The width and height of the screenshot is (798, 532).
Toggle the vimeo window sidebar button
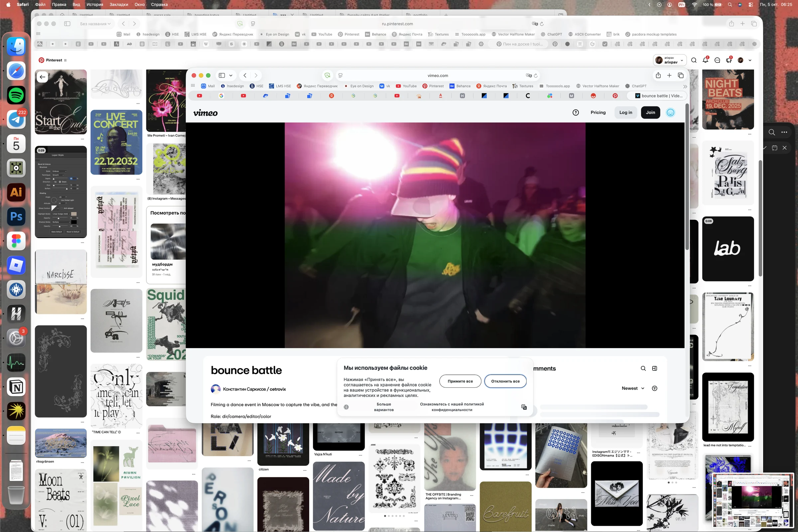coord(222,75)
